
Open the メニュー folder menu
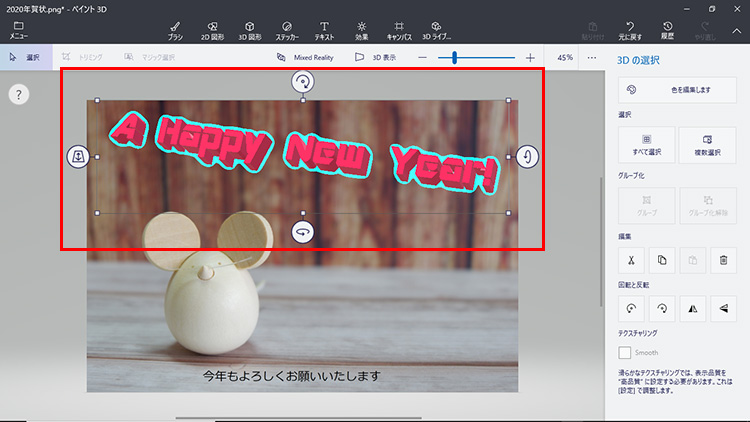click(19, 29)
